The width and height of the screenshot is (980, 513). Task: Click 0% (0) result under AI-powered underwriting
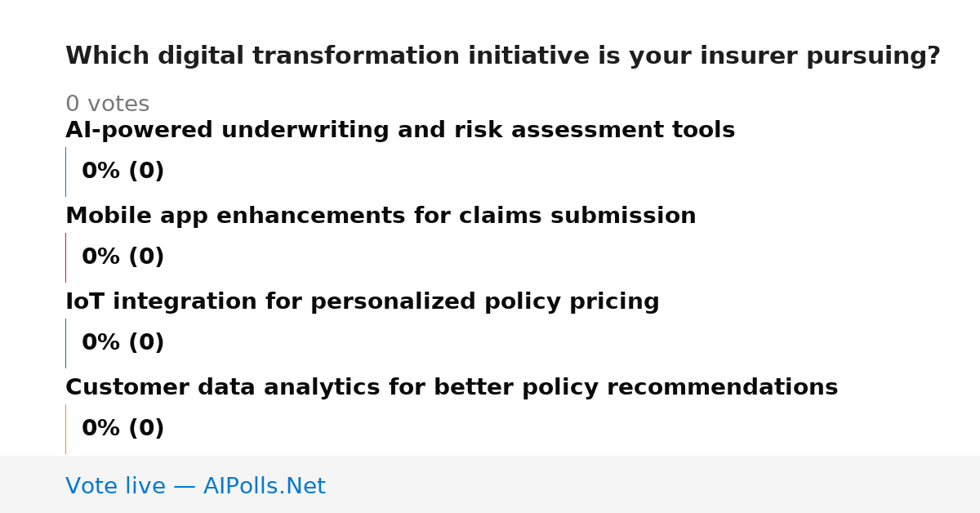coord(123,172)
